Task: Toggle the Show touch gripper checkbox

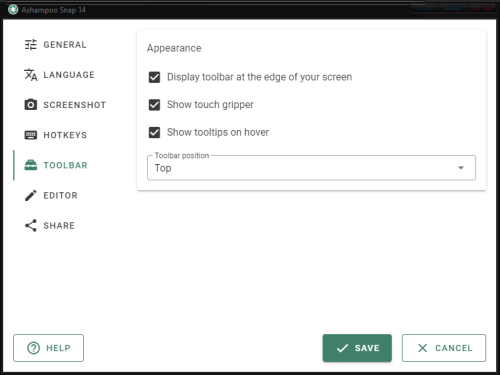Action: pyautogui.click(x=154, y=105)
